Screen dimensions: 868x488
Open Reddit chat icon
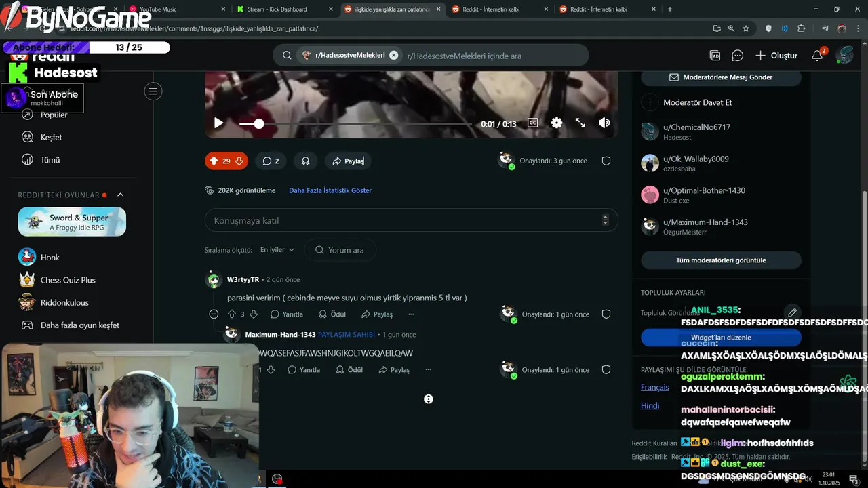tap(738, 56)
